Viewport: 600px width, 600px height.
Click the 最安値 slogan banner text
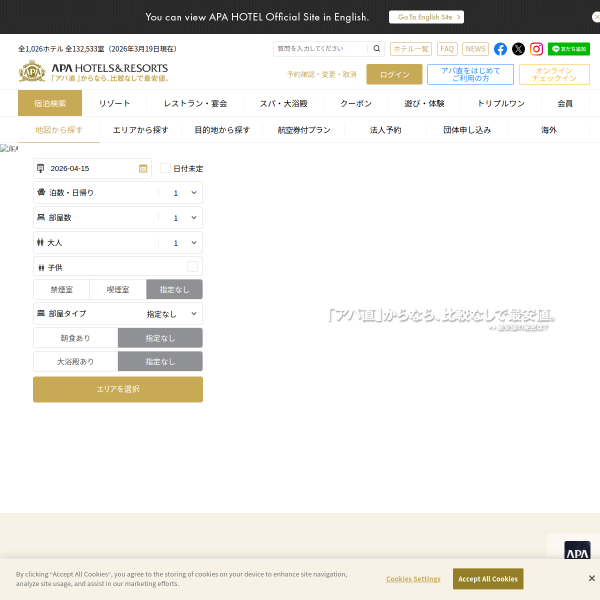[x=441, y=316]
